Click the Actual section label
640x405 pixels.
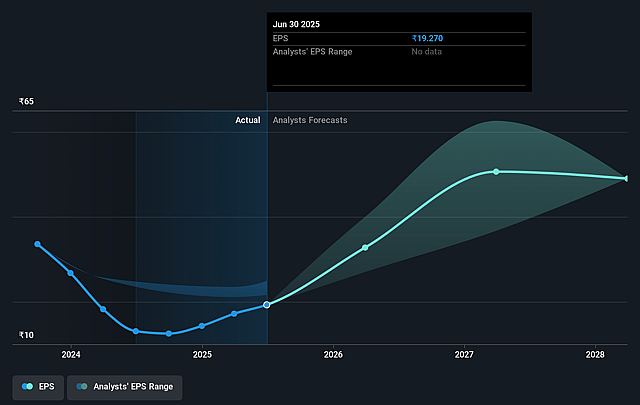coord(247,120)
